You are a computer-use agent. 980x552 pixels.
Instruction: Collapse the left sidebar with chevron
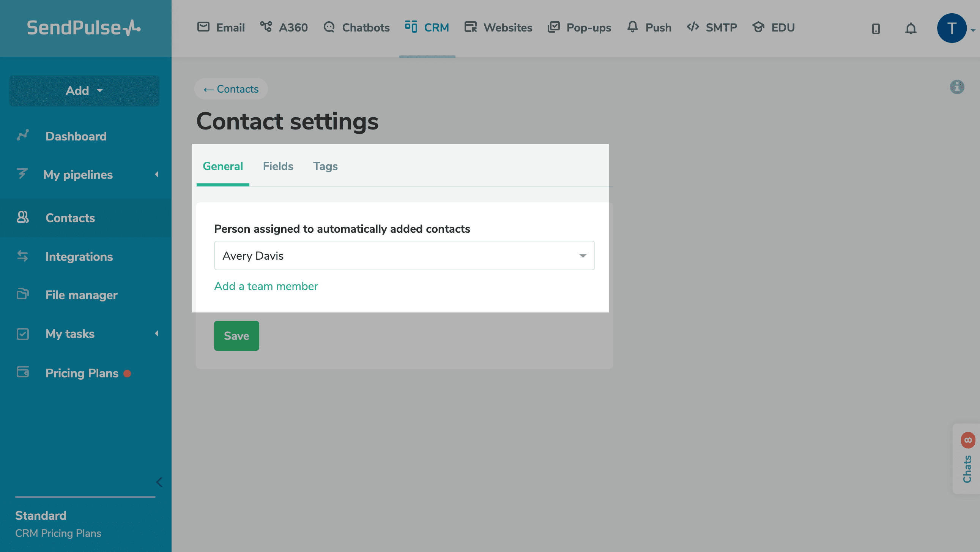point(159,482)
